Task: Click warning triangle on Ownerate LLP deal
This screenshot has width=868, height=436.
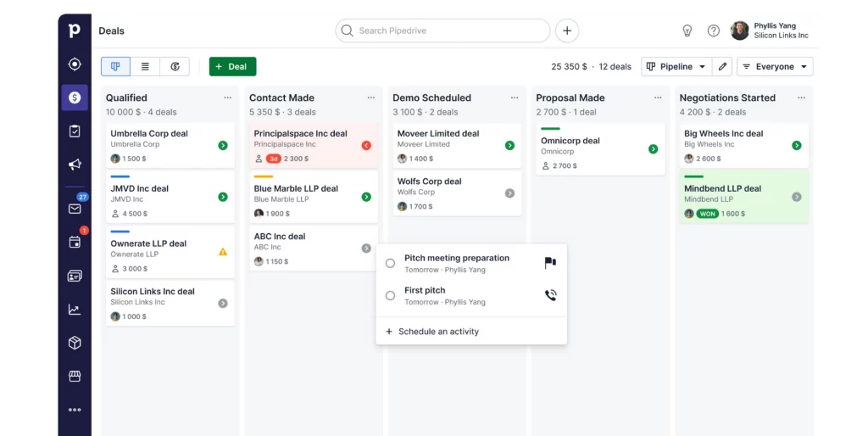Action: [223, 252]
